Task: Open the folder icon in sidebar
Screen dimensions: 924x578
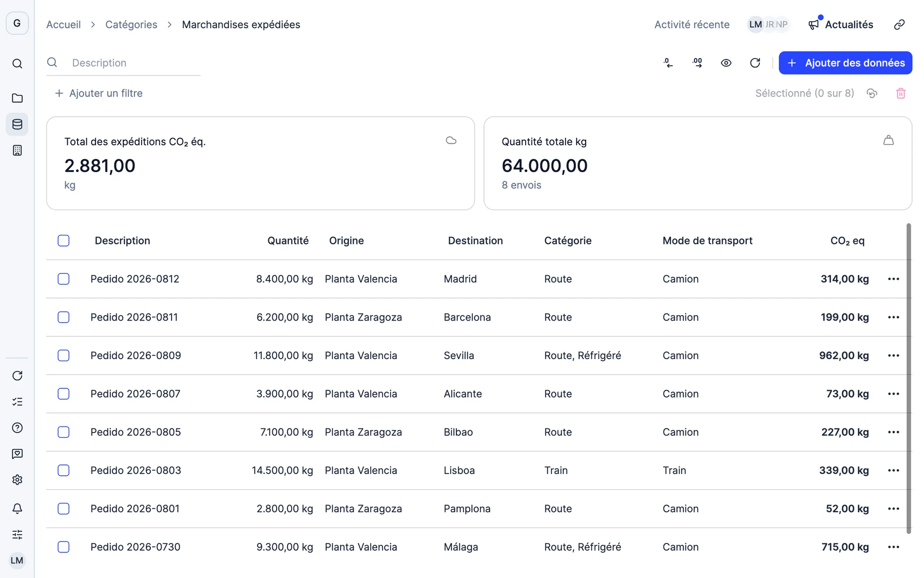Action: (17, 98)
